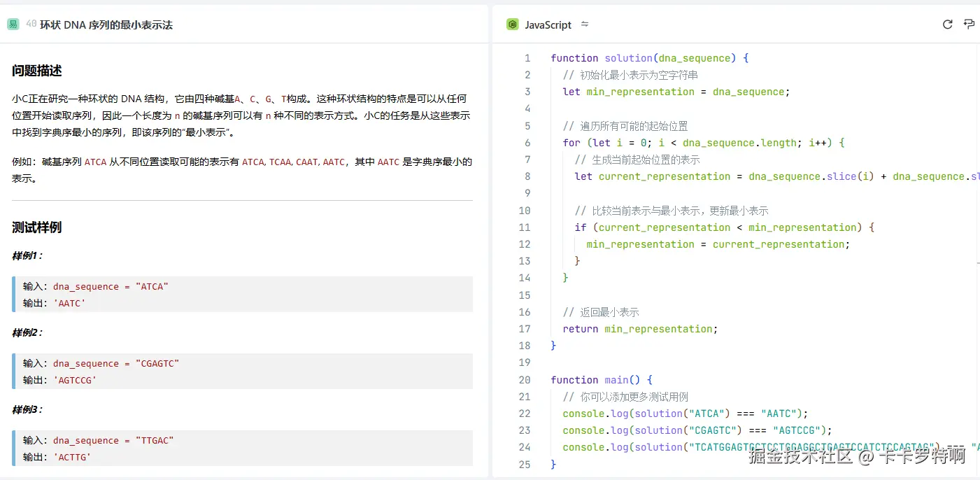The width and height of the screenshot is (980, 480).
Task: Click the 问题描述 heading
Action: coord(37,71)
